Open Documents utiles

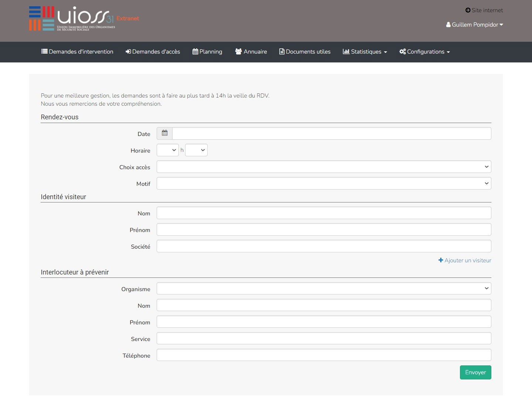point(305,52)
